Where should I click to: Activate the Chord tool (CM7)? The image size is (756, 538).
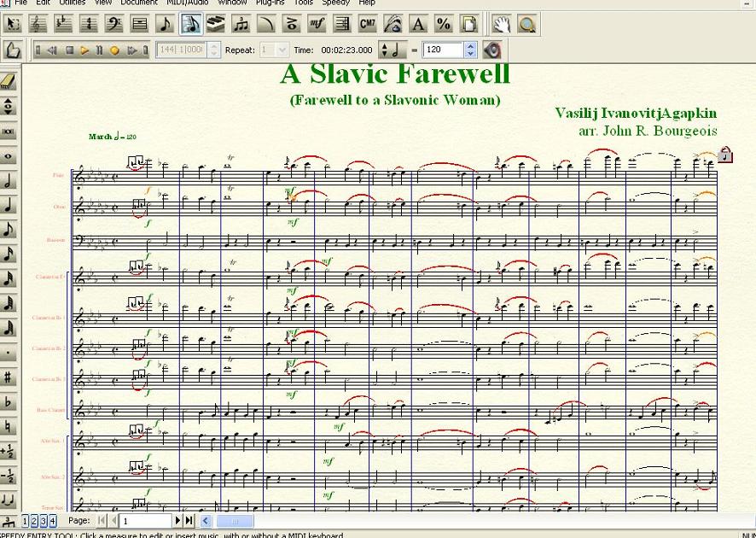[368, 24]
